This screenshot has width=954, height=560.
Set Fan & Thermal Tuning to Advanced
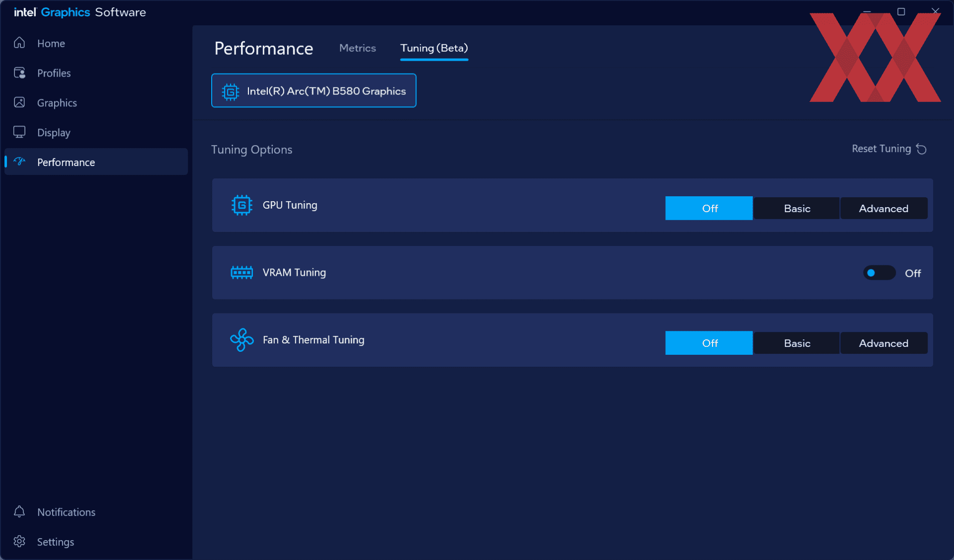[x=883, y=343]
